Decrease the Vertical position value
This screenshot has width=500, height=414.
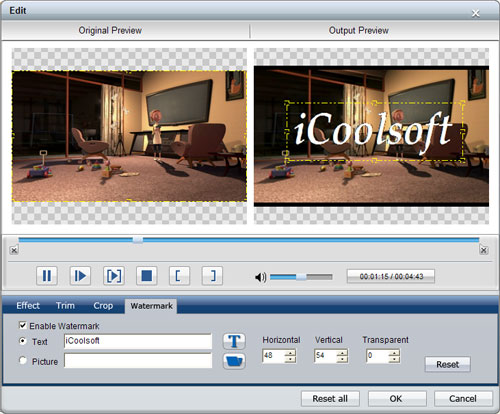342,359
